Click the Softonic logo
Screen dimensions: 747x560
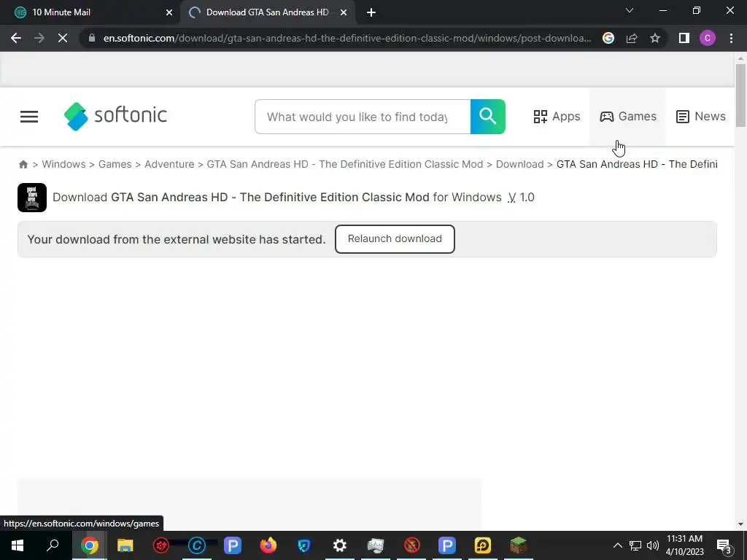[116, 116]
